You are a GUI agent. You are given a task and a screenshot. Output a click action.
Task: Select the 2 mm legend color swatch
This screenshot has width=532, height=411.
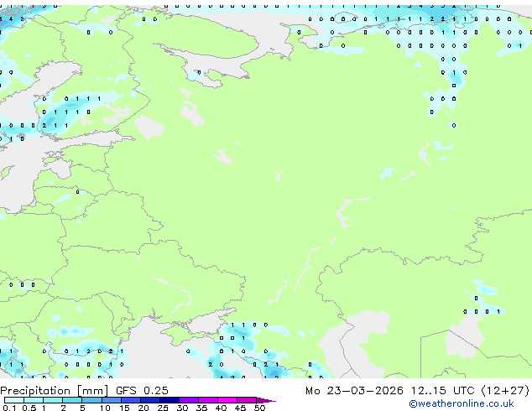73,400
